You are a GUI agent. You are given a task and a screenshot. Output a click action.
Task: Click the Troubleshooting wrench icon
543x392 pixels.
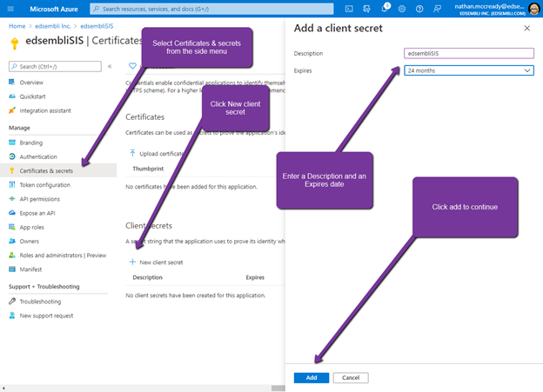tap(12, 302)
